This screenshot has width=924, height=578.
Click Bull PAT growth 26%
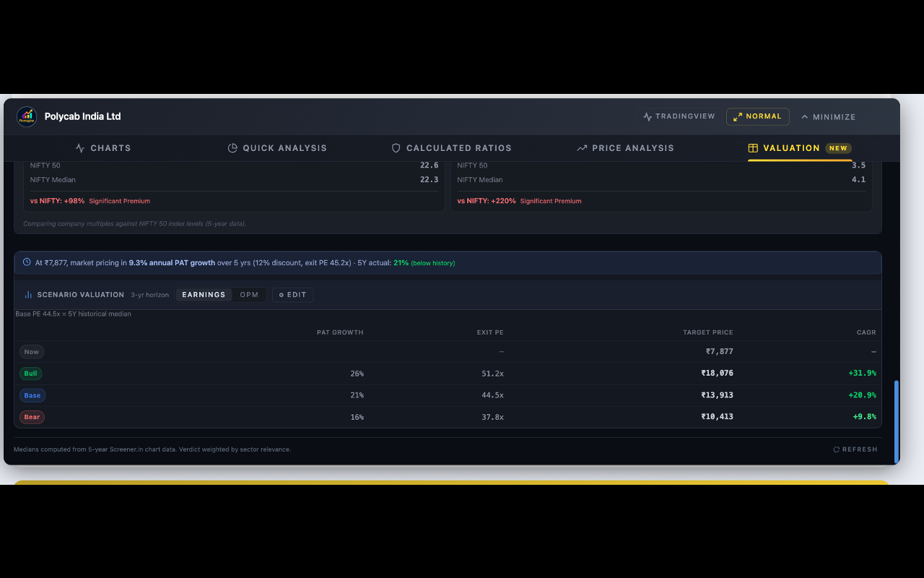pos(357,374)
